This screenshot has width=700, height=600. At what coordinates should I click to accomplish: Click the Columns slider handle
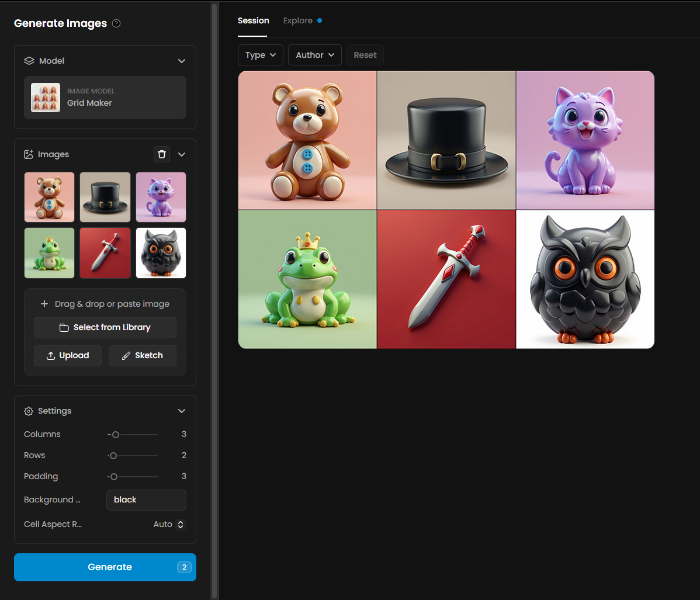tap(116, 435)
